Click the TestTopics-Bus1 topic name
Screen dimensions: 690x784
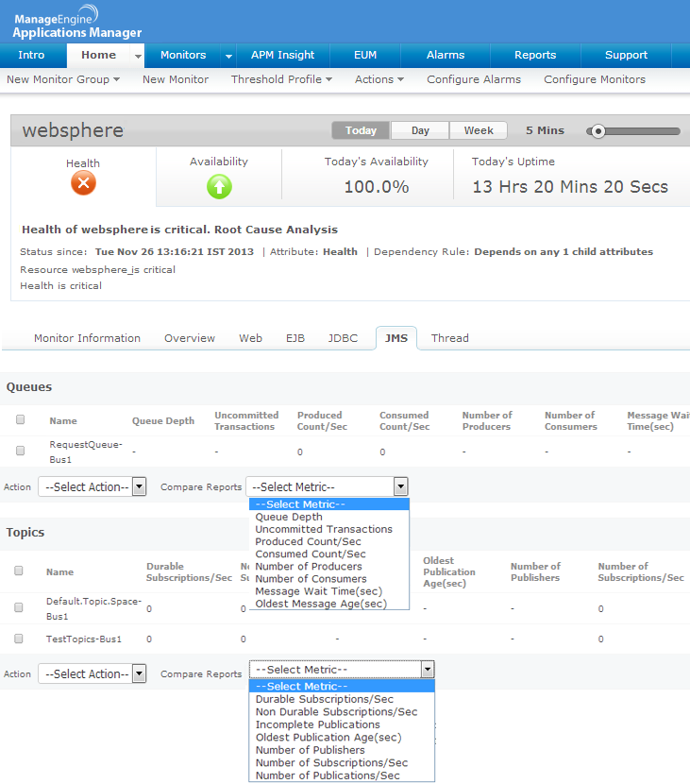83,639
